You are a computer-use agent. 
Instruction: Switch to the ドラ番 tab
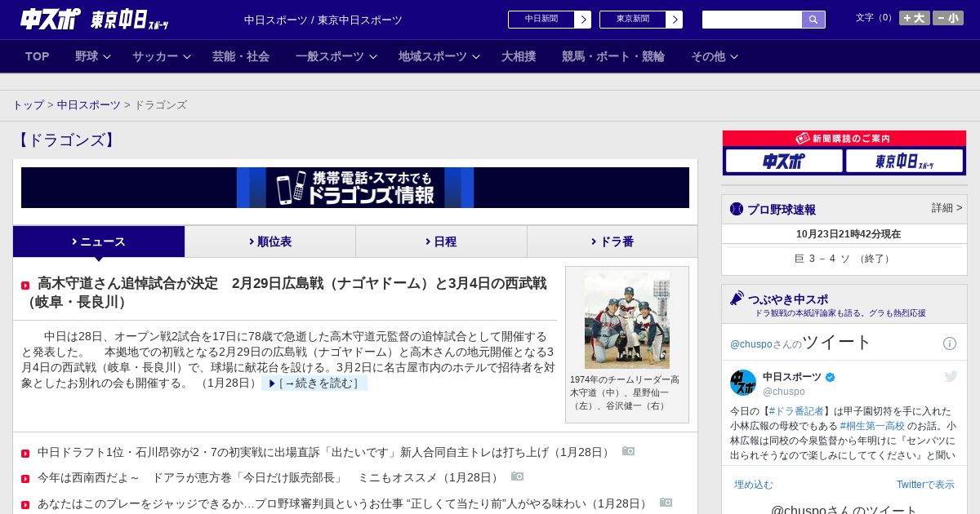point(612,241)
